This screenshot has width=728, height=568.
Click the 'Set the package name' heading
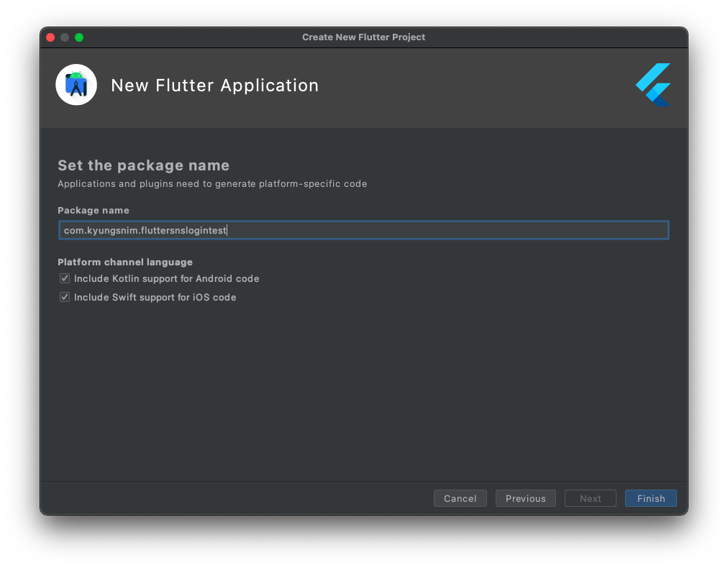coord(143,165)
